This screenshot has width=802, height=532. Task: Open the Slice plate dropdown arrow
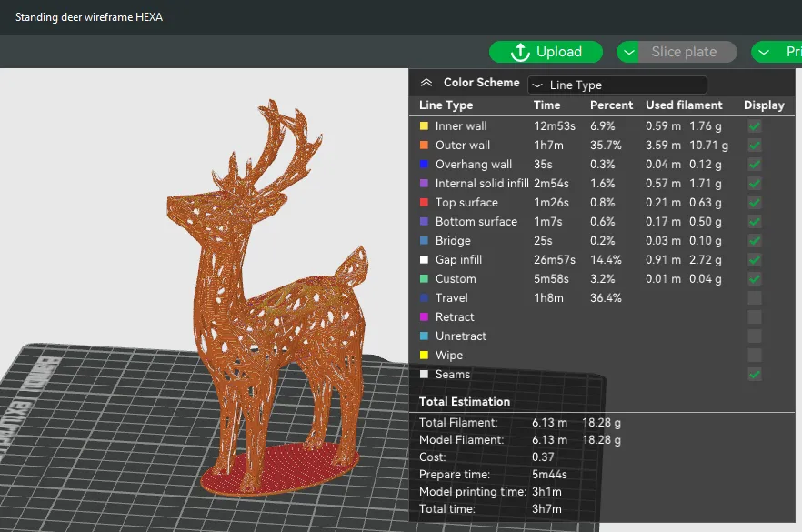tap(628, 52)
